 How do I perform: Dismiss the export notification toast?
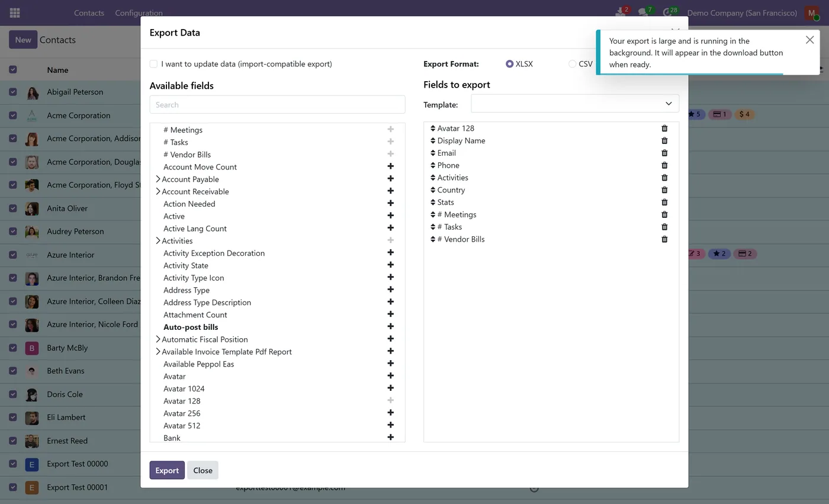click(809, 40)
